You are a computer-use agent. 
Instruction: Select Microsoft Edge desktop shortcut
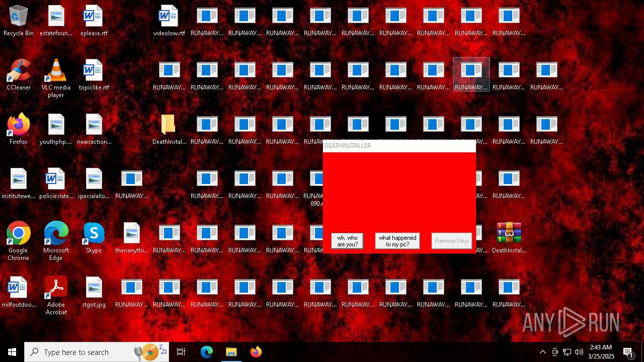(56, 241)
